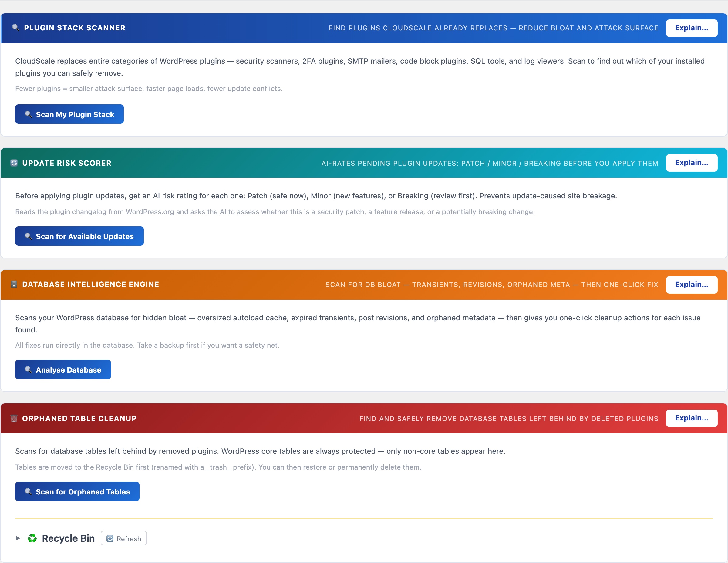The image size is (728, 563).
Task: Click 'Before applying plugin updates' description
Action: (316, 196)
